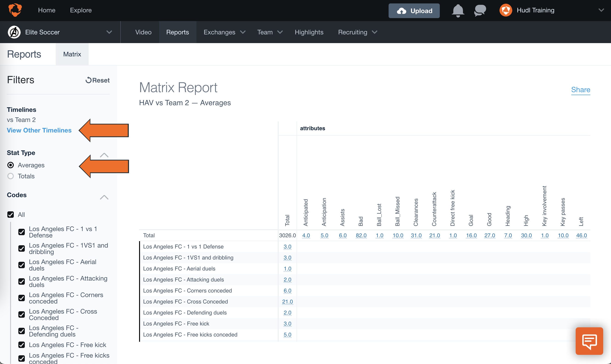Open the notifications bell
Image resolution: width=611 pixels, height=364 pixels.
(458, 11)
